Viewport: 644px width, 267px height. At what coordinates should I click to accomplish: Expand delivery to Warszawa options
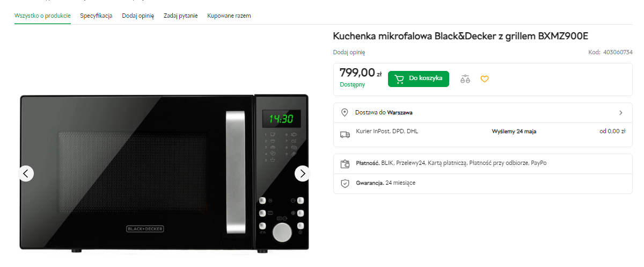tap(620, 113)
